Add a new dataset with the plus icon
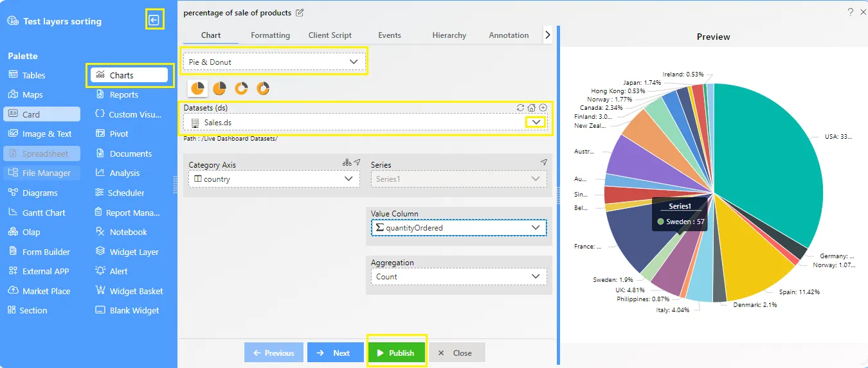 tap(543, 108)
